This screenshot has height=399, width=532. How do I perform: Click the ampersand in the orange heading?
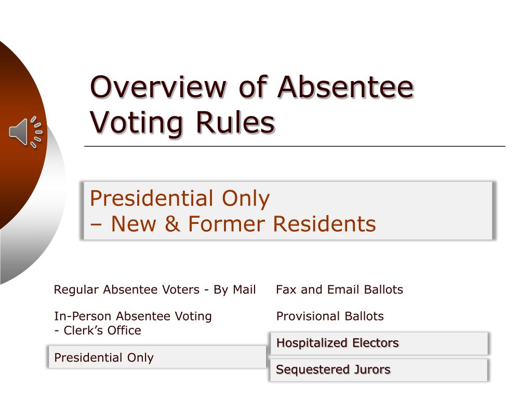tap(172, 224)
